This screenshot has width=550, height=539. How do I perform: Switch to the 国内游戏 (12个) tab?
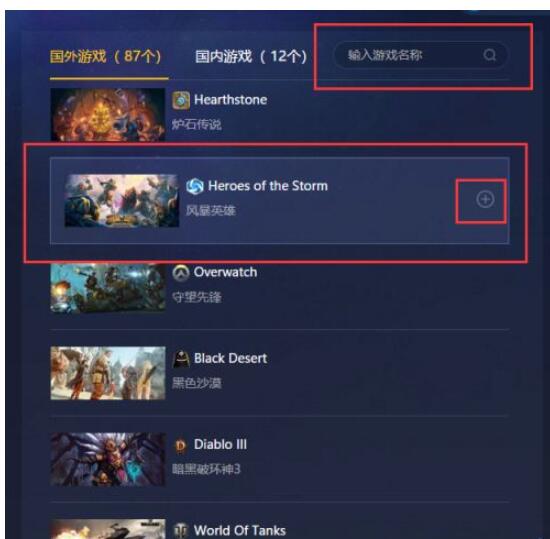(251, 56)
